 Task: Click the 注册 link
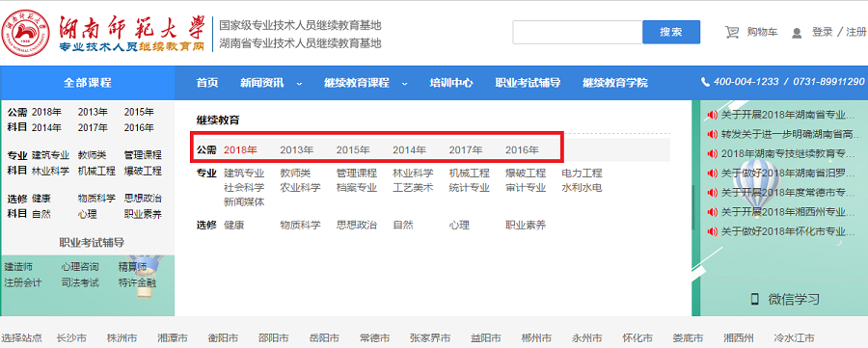click(x=856, y=32)
